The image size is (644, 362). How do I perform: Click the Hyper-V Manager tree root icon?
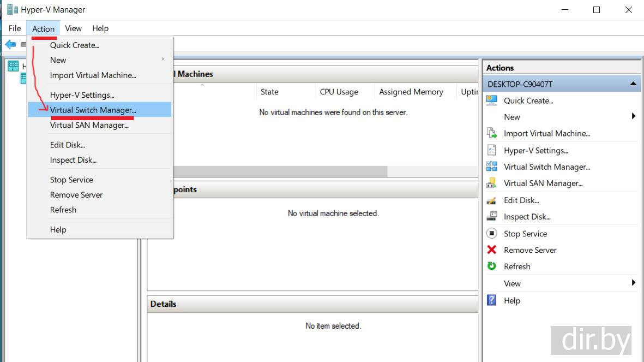(x=13, y=66)
